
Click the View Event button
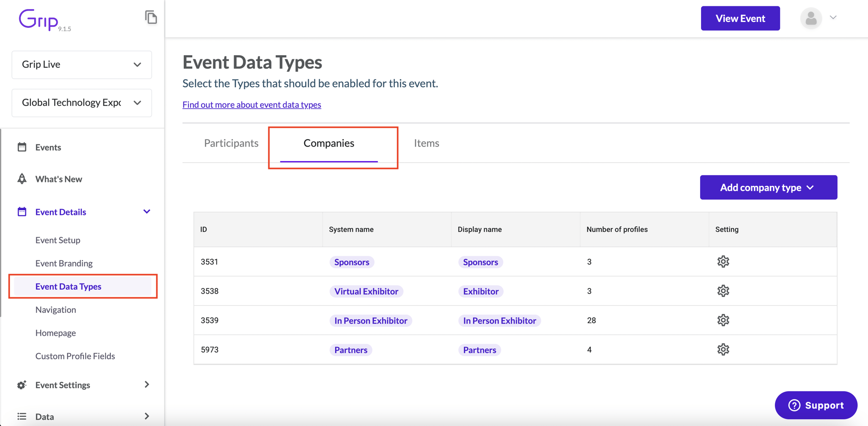pos(740,18)
